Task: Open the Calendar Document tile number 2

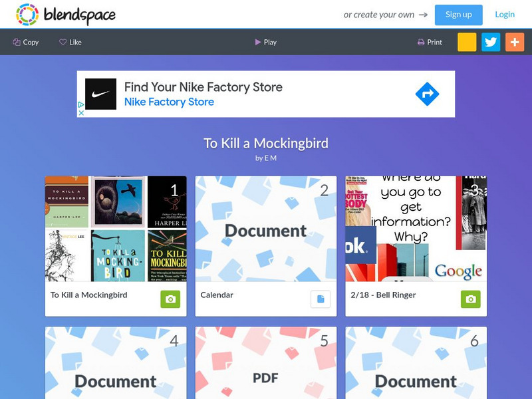Action: tap(266, 229)
